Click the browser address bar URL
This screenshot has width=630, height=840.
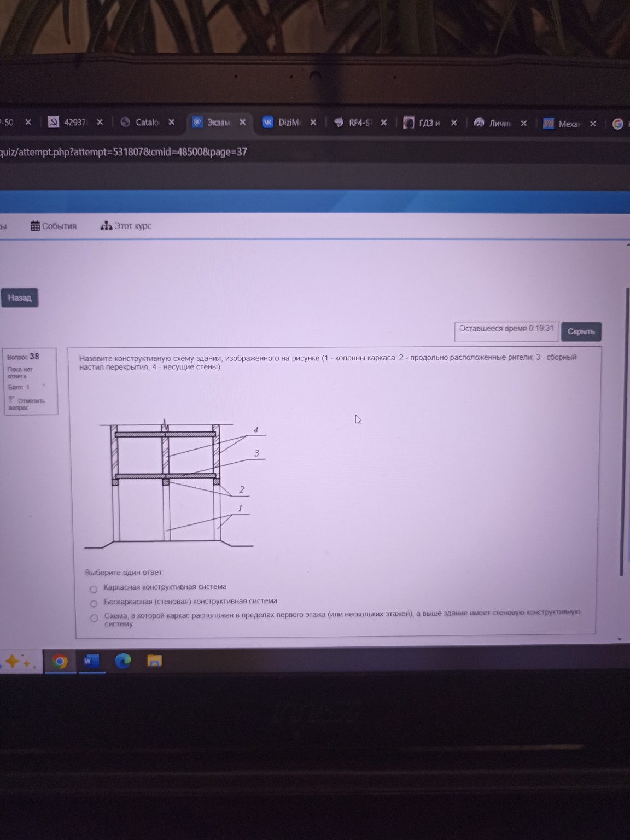pos(124,152)
